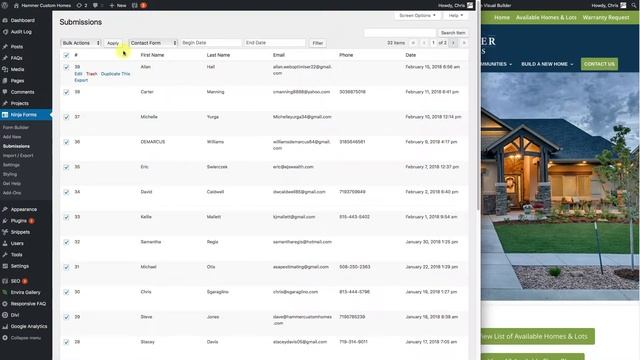Click the WordPress logo icon in admin bar

pos(5,5)
